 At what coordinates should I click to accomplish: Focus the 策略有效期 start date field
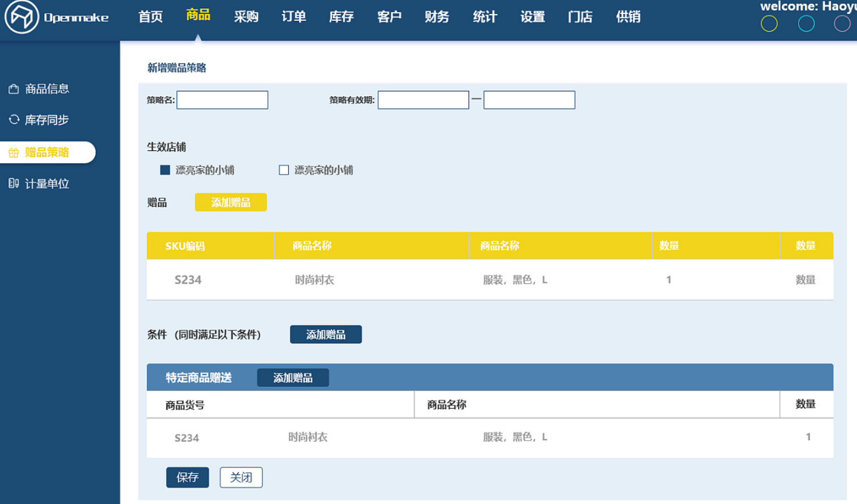point(423,100)
